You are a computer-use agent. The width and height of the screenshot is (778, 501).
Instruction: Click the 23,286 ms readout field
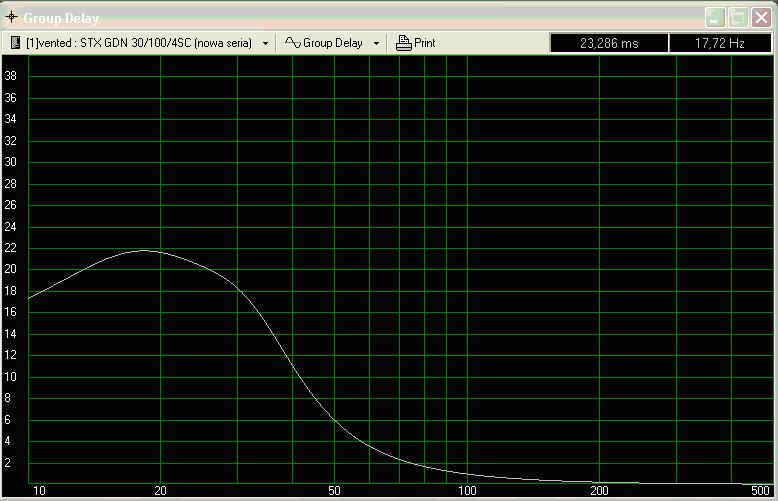pos(609,43)
